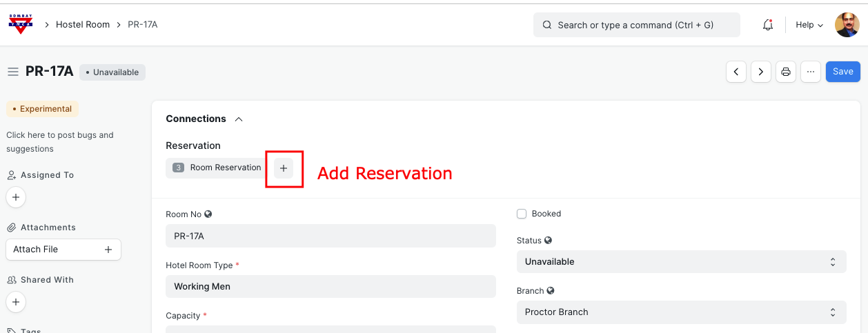Go to next record arrow
This screenshot has height=333, width=868.
761,72
